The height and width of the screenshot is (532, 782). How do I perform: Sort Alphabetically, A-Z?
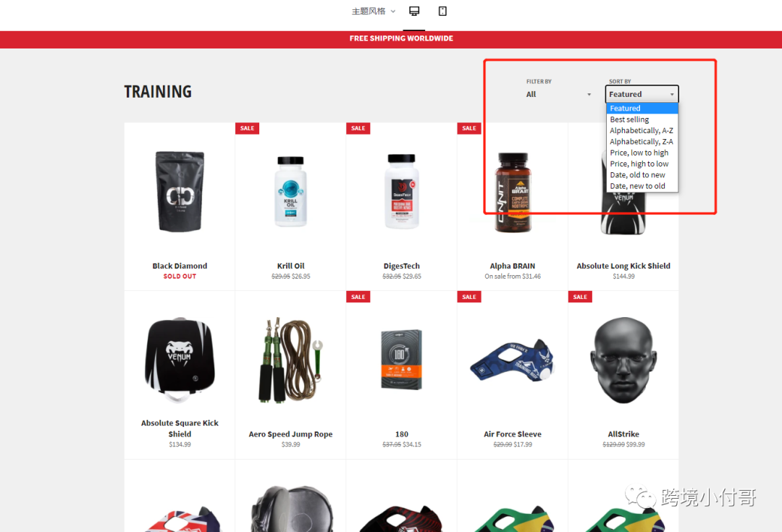pos(642,130)
